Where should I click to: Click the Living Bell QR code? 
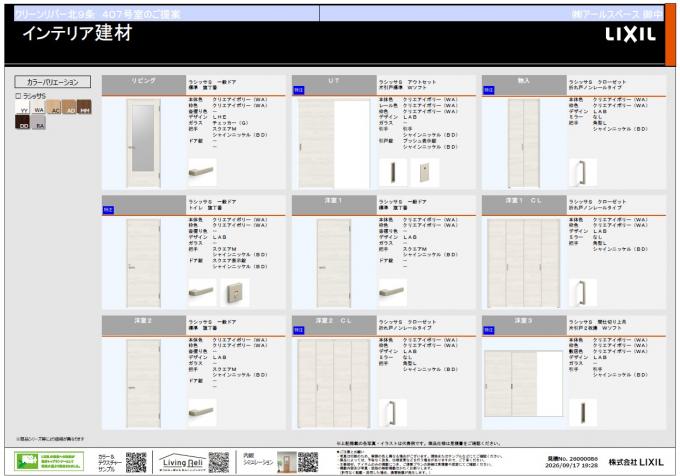[219, 462]
